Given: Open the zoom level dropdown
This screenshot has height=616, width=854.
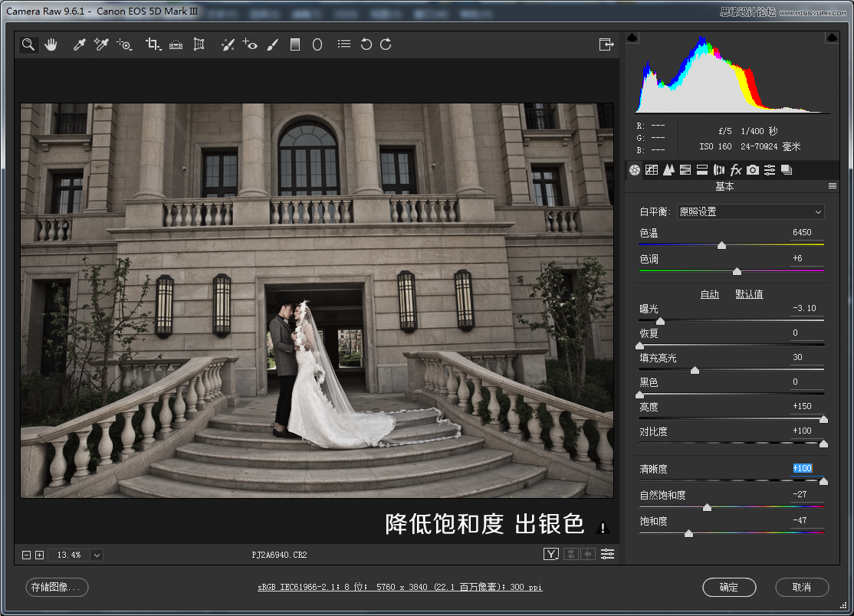Looking at the screenshot, I should point(97,555).
